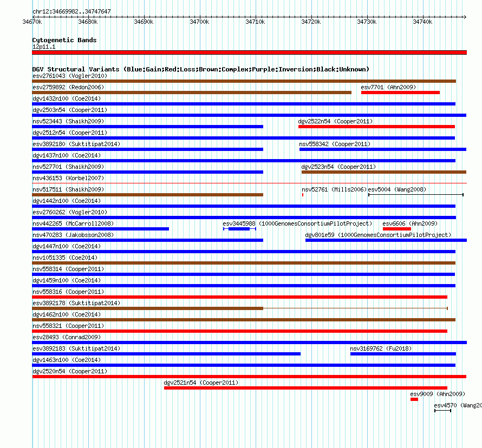Click the esv5004 black unknown-type bar
The height and width of the screenshot is (448, 482).
coord(416,195)
